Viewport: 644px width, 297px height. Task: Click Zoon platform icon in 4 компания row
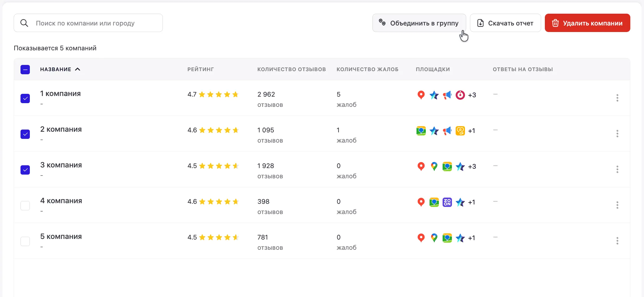point(447,202)
